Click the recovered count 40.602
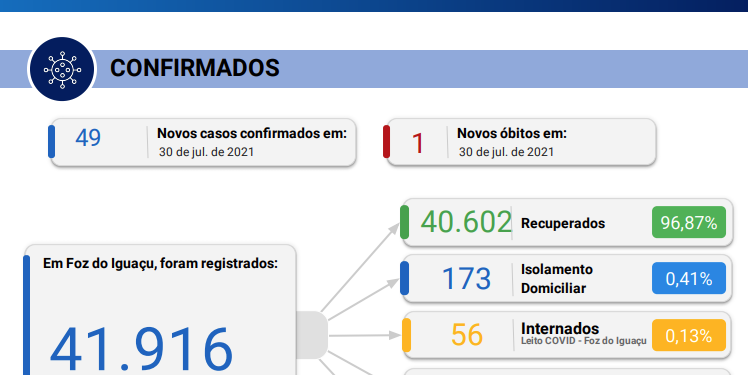 pos(466,222)
